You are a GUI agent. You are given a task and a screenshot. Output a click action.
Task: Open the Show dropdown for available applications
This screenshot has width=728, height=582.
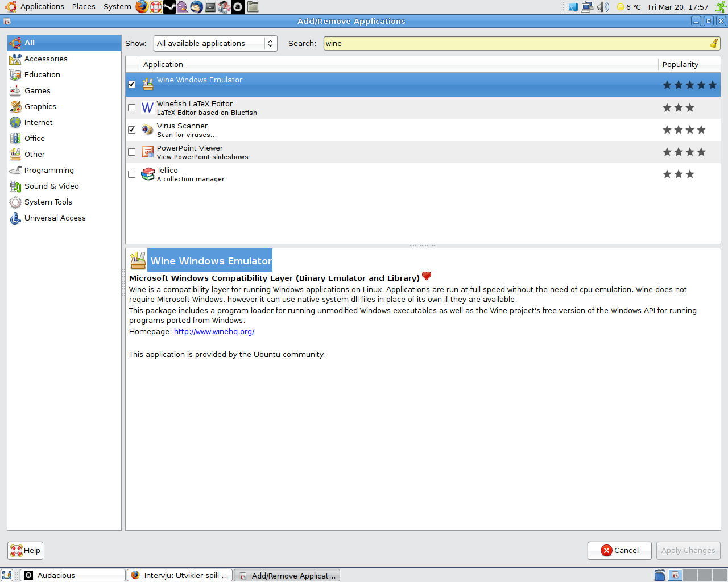(x=215, y=43)
